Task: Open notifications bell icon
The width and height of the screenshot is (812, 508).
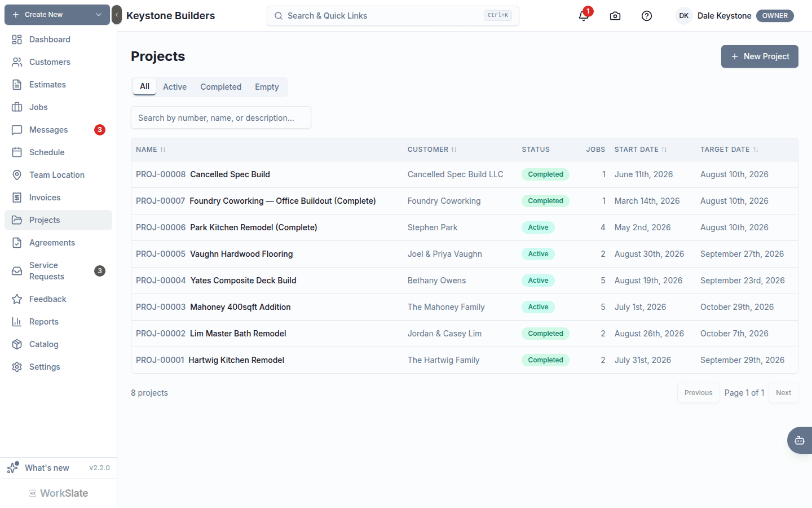Action: point(584,16)
